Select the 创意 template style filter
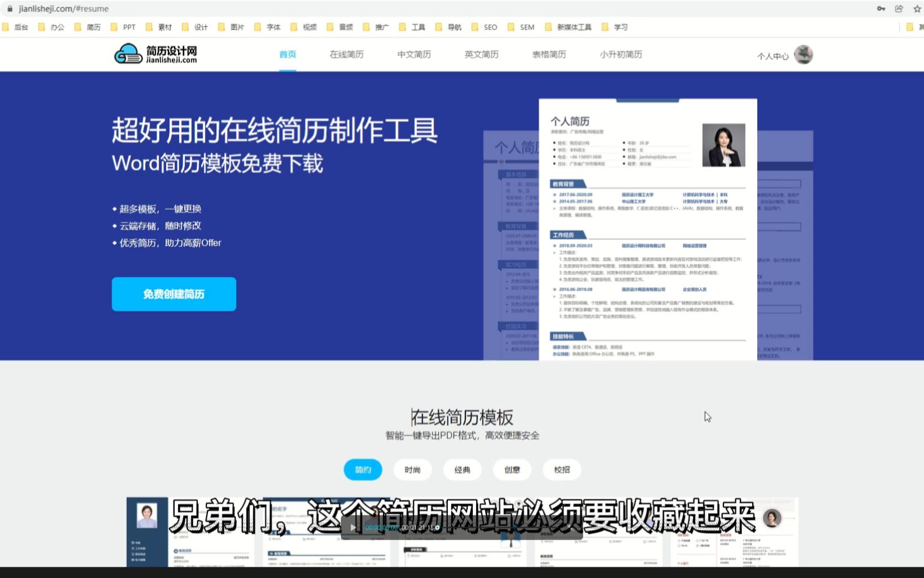The height and width of the screenshot is (578, 924). point(512,469)
